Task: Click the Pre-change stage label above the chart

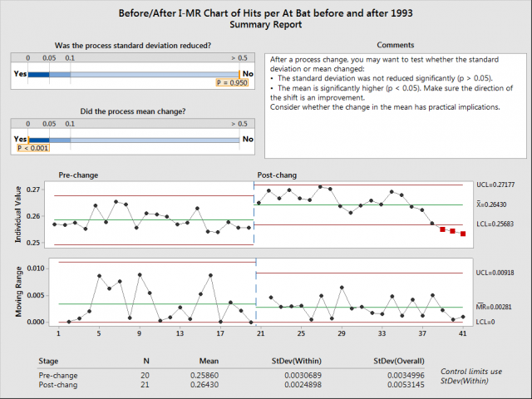Action: tap(79, 175)
